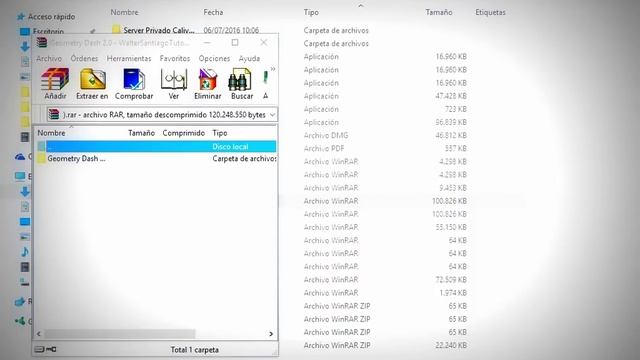Click the '96.839 KB' size cell
Screen dimensions: 640x360
pos(451,122)
